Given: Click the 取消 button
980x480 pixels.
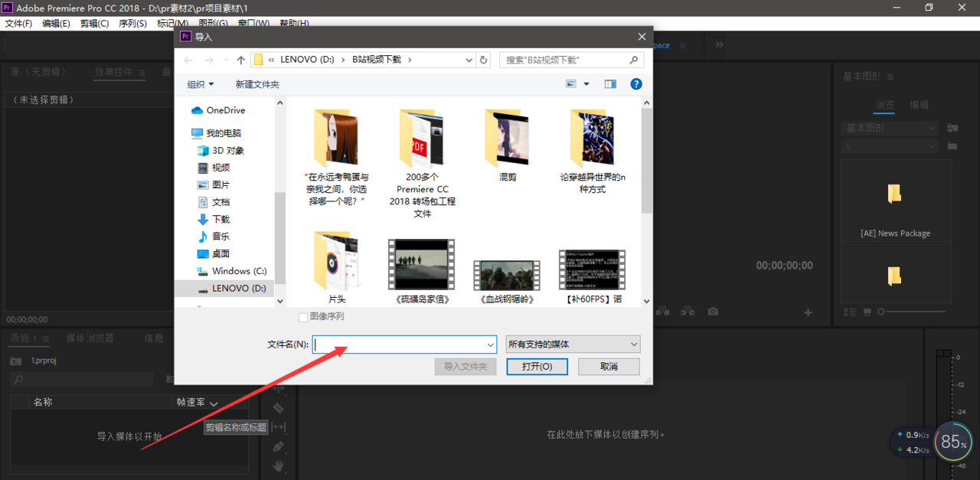Looking at the screenshot, I should click(x=609, y=367).
